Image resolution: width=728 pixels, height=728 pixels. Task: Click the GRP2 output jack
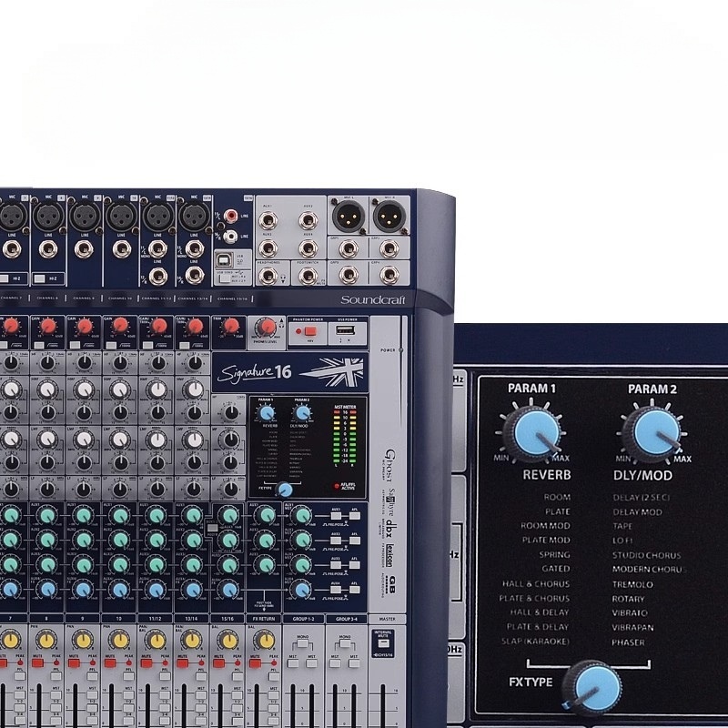click(389, 248)
